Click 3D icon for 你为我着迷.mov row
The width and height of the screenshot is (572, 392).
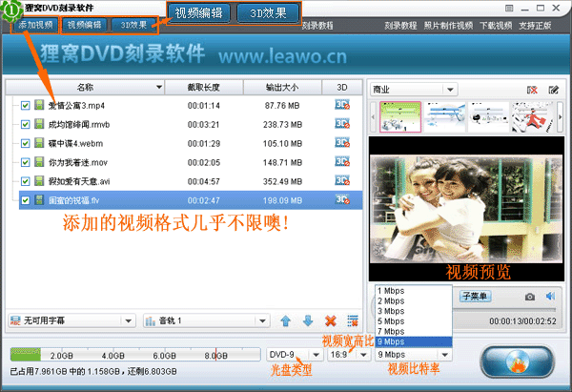tap(342, 162)
